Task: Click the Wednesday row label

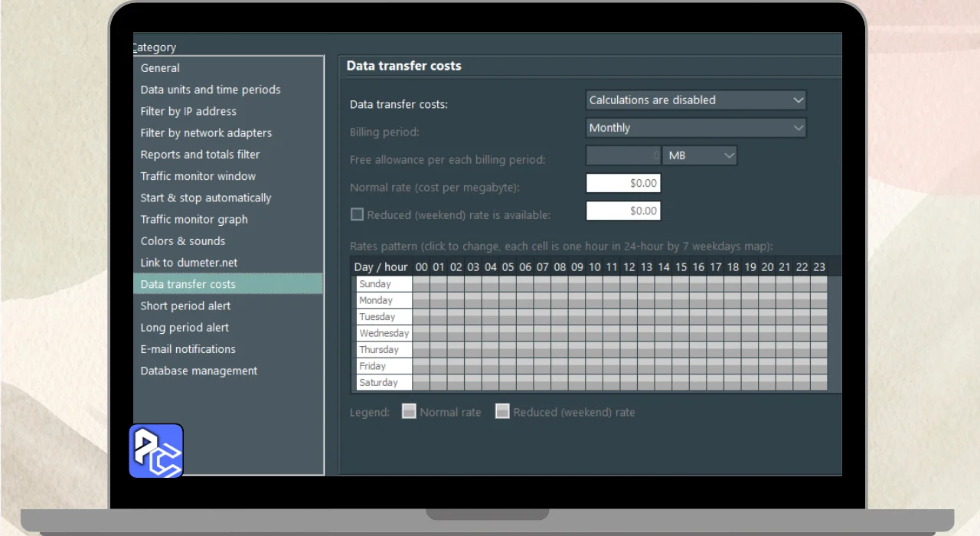Action: [x=384, y=333]
